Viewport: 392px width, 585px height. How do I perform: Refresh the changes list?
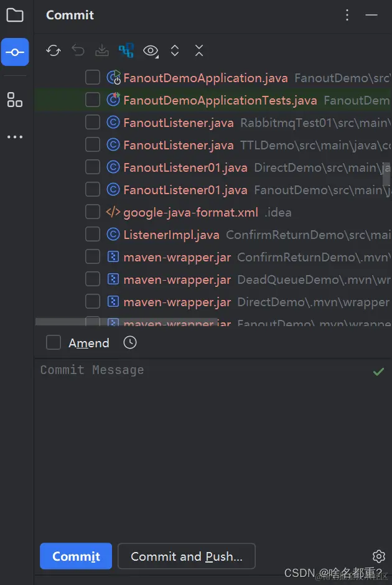[x=54, y=50]
